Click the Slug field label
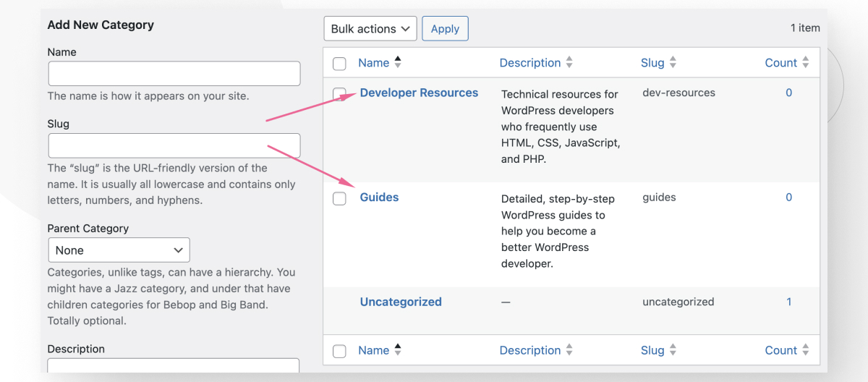This screenshot has width=868, height=382. 58,124
